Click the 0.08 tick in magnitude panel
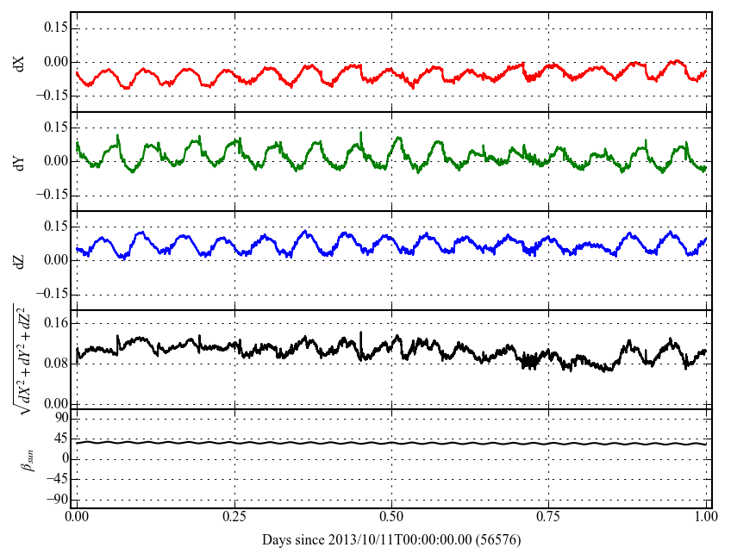Viewport: 731px width, 560px height. tap(55, 363)
